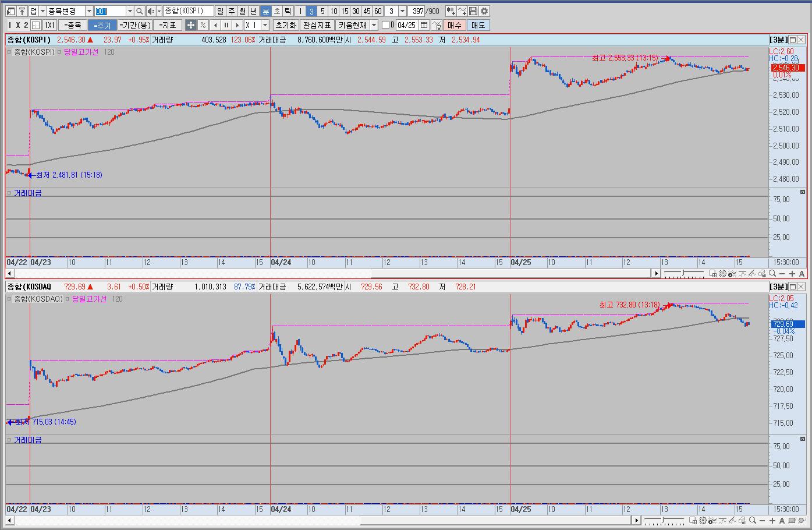Click KOSDAQ chart zoom slider handle
This screenshot has width=812, height=530.
pyautogui.click(x=664, y=520)
